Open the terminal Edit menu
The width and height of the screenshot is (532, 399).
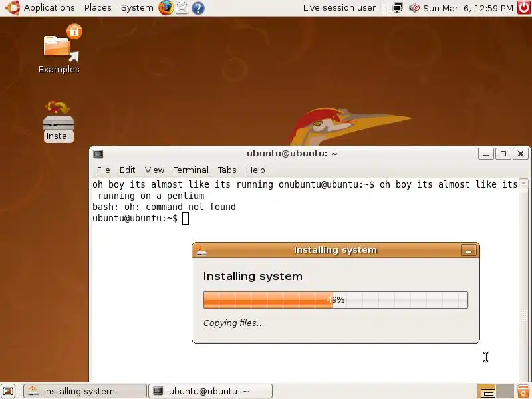[127, 170]
